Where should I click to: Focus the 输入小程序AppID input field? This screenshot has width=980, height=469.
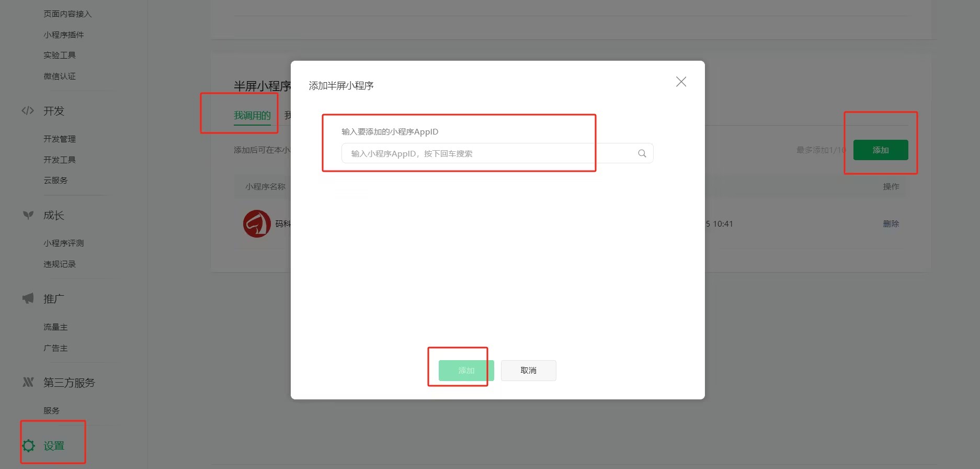pos(497,153)
